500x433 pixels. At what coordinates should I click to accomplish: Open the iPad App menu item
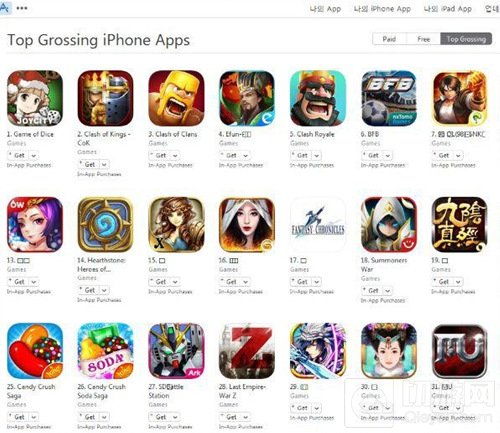click(448, 9)
